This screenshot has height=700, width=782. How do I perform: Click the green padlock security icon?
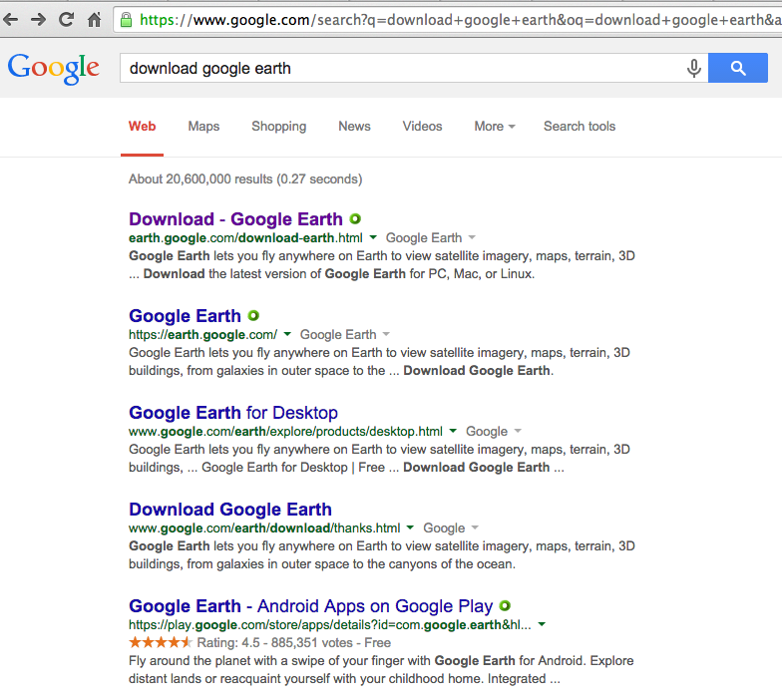tap(126, 20)
